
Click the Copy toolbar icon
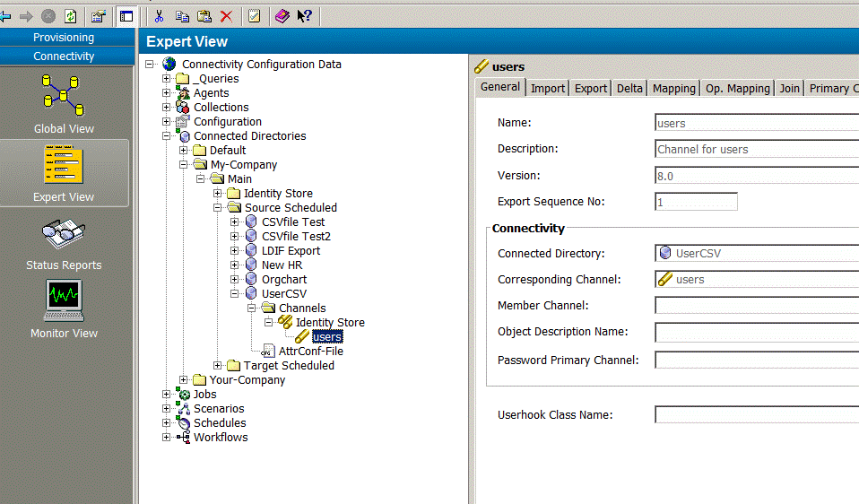[182, 16]
